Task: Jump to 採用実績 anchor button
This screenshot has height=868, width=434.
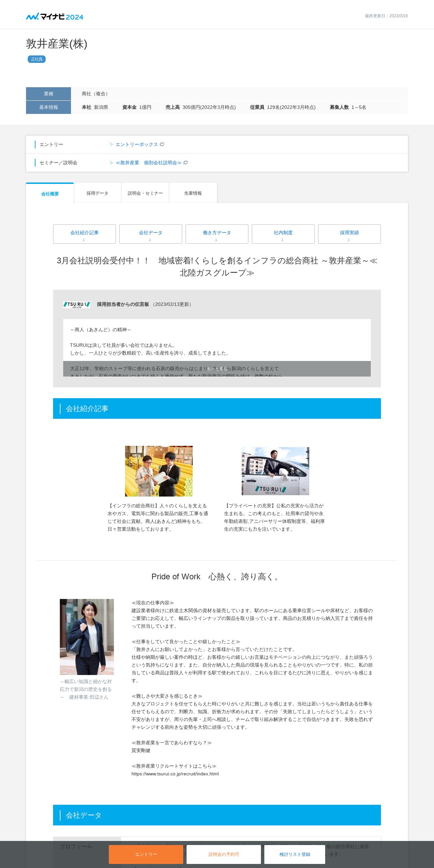Action: [x=349, y=234]
